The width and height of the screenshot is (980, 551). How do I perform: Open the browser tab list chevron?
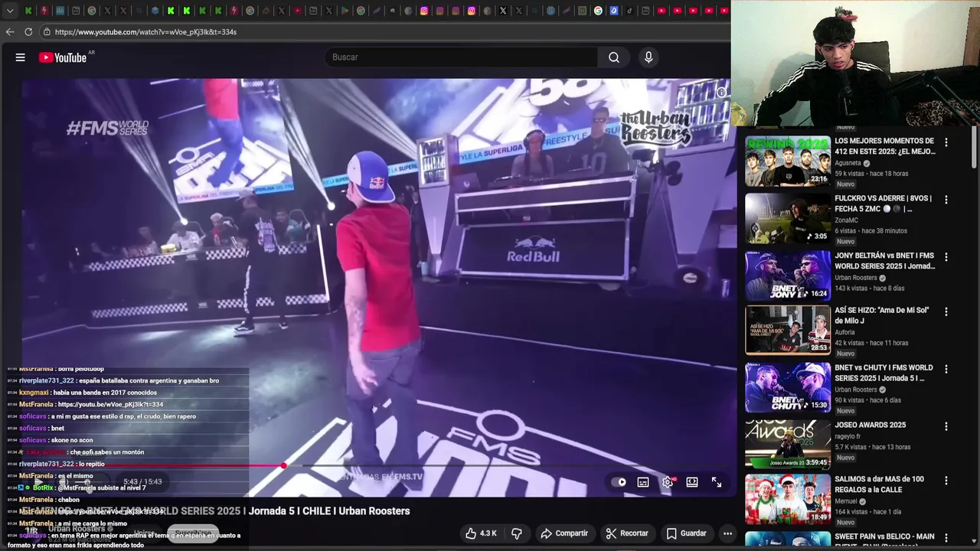coord(10,11)
